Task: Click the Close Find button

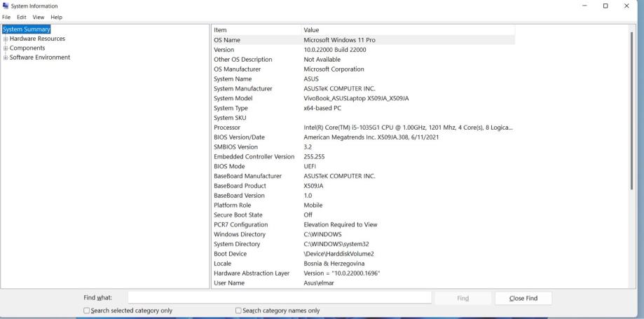Action: click(523, 299)
